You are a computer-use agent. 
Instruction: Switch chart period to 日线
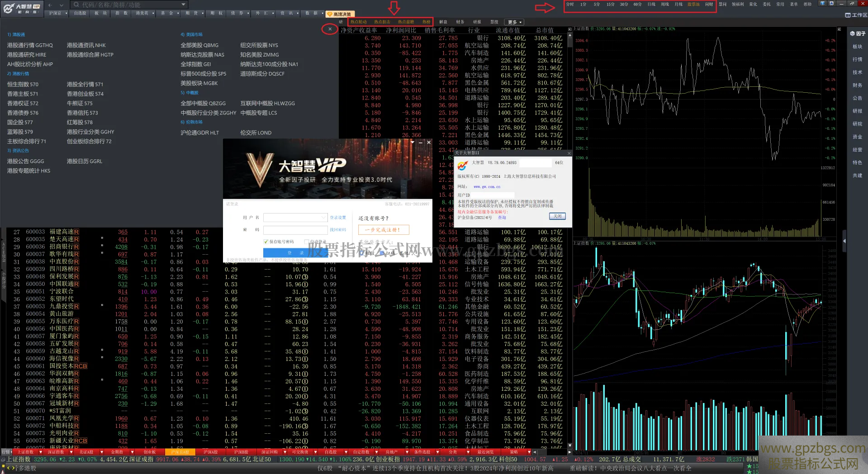click(651, 5)
